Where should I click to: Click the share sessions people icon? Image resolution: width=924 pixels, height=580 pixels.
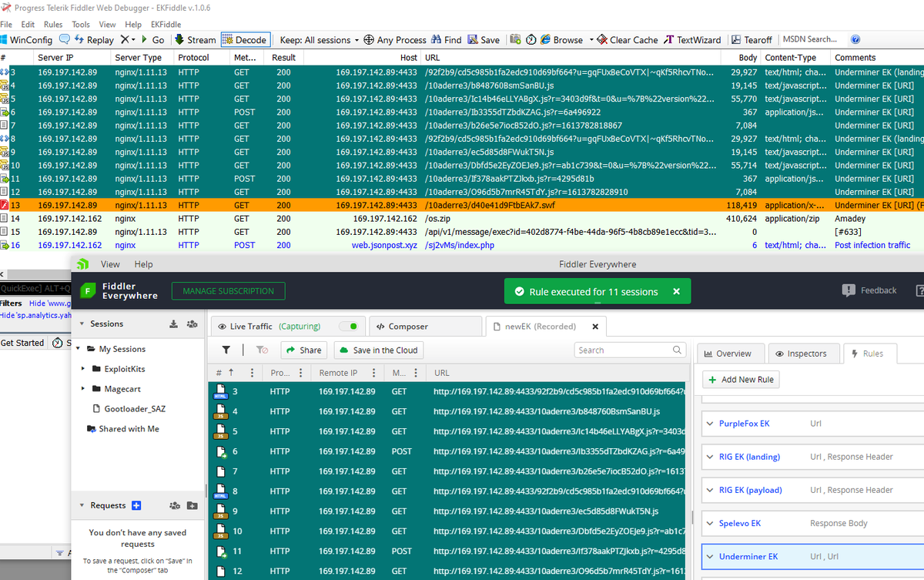point(191,324)
